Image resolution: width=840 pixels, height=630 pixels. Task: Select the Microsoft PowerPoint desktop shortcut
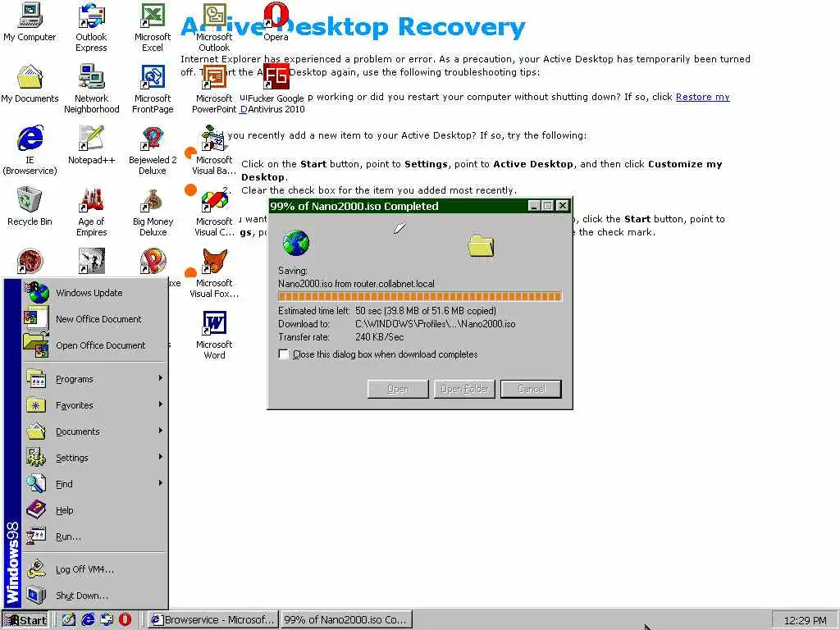[x=214, y=89]
